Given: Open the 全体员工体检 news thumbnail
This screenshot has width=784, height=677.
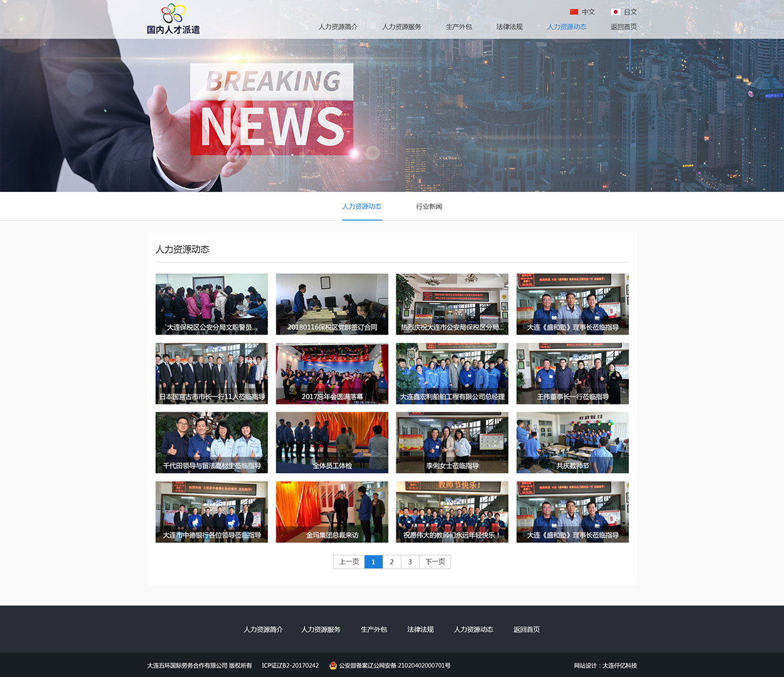Looking at the screenshot, I should (332, 442).
